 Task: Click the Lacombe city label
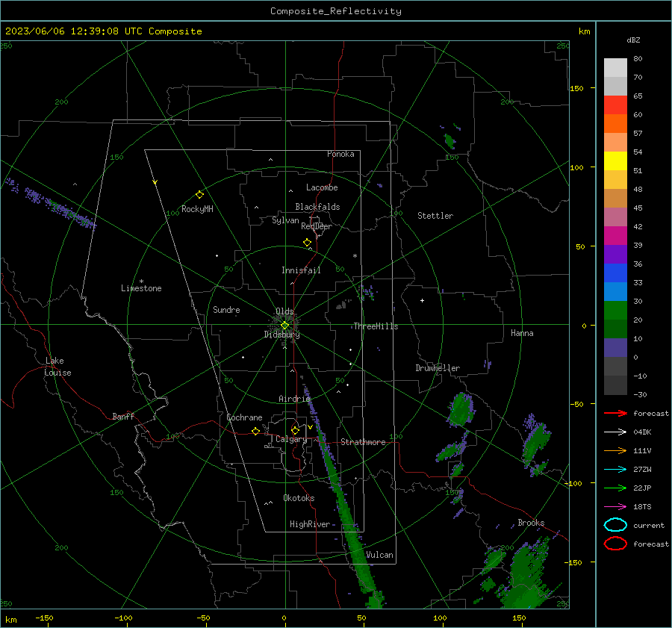[x=322, y=187]
